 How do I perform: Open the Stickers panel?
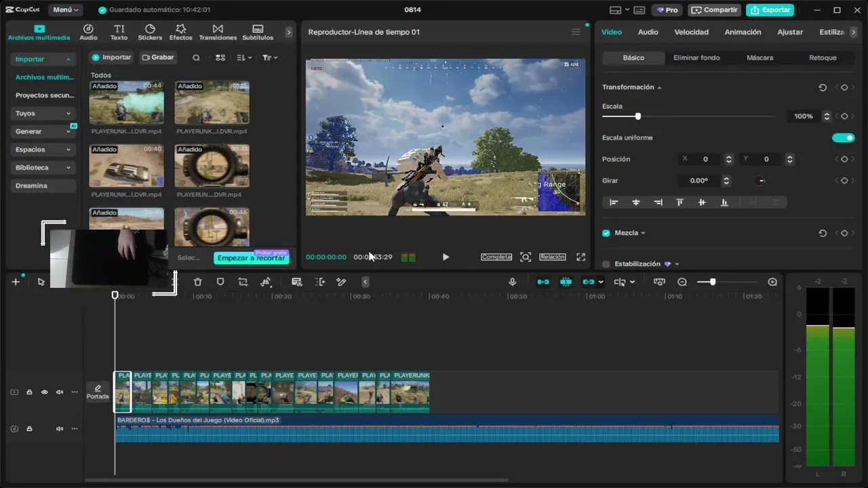click(x=150, y=32)
